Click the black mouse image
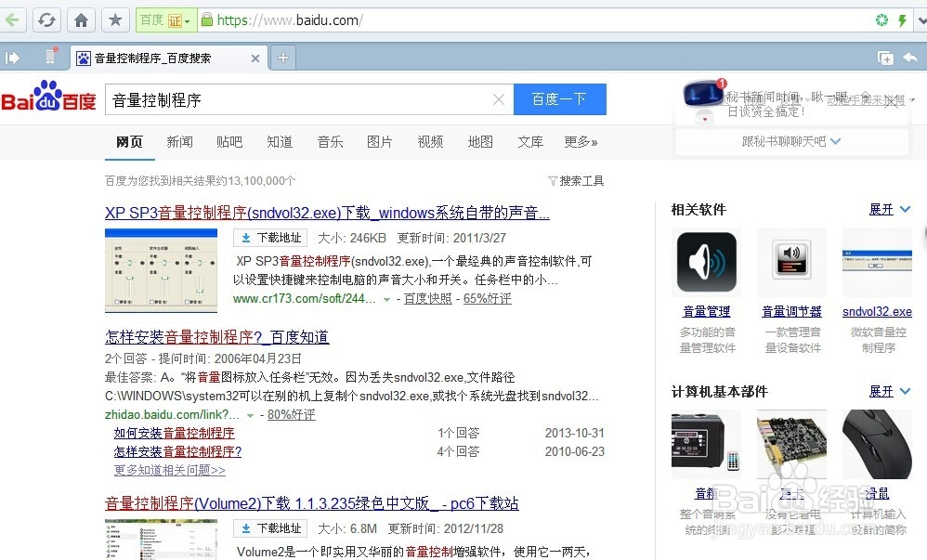This screenshot has height=560, width=927. [878, 444]
